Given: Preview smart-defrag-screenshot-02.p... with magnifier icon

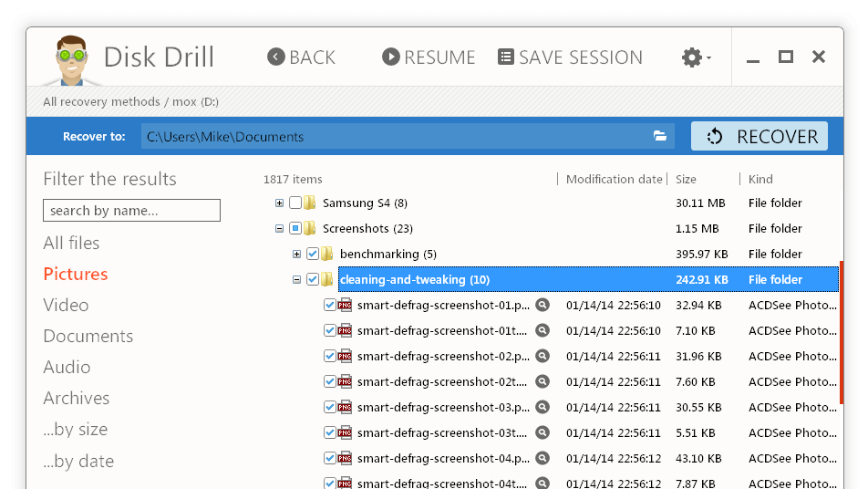Looking at the screenshot, I should [542, 356].
